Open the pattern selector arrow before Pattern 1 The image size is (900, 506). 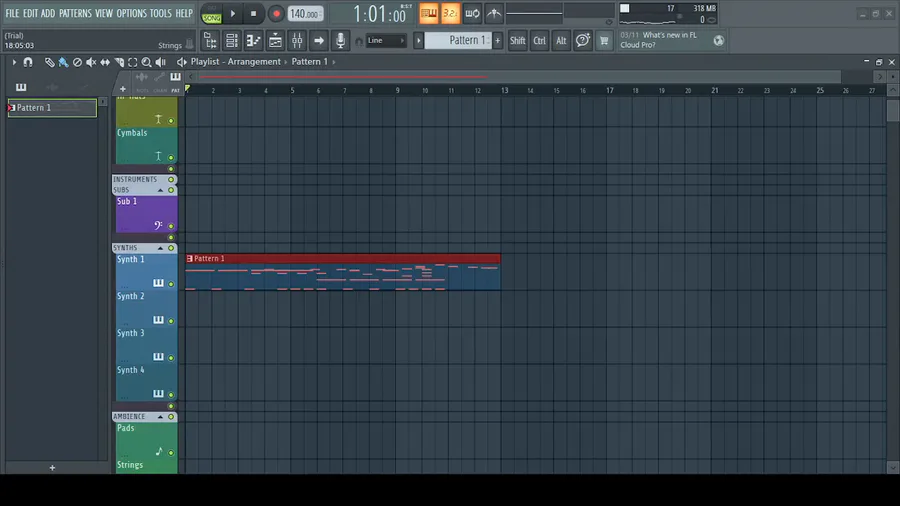point(418,41)
